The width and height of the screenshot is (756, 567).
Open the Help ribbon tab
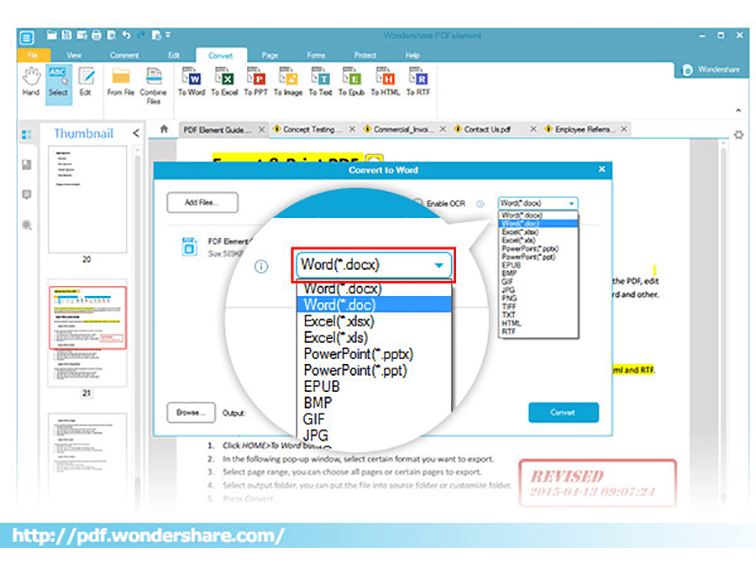click(412, 55)
